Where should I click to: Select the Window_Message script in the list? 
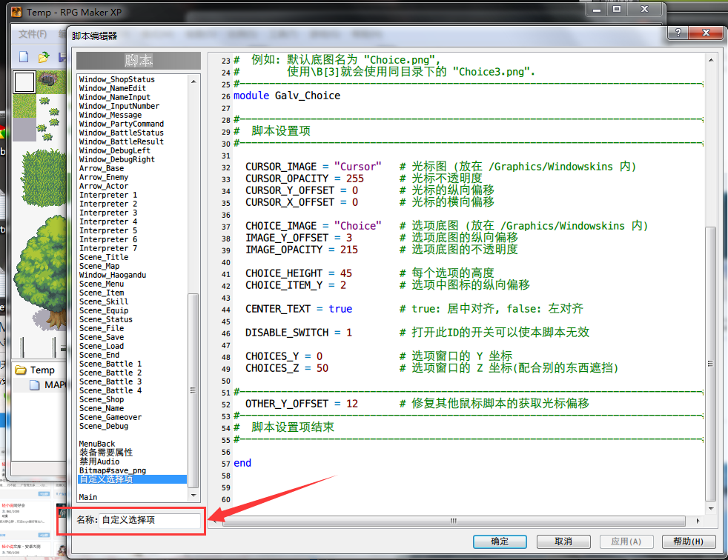point(110,115)
